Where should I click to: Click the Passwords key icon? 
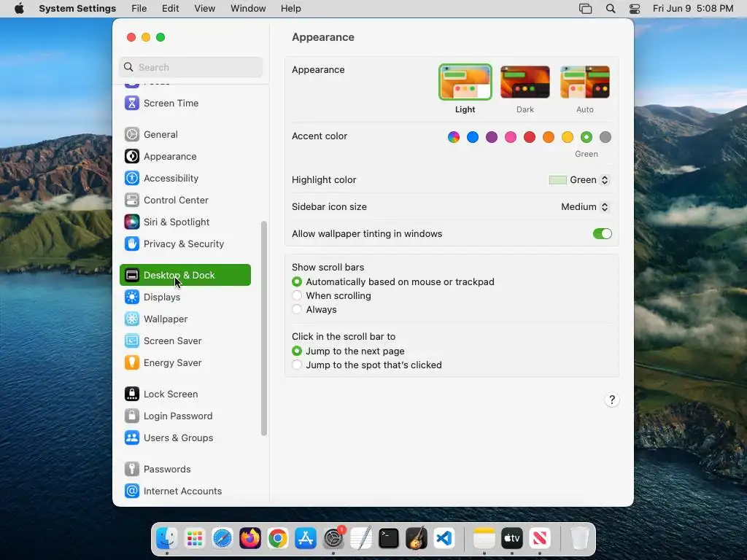(x=132, y=470)
